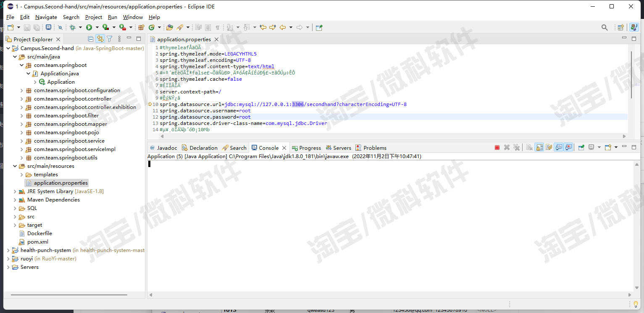Viewport: 644px width, 313px height.
Task: Click Remove All Terminated Launches icon
Action: point(517,148)
